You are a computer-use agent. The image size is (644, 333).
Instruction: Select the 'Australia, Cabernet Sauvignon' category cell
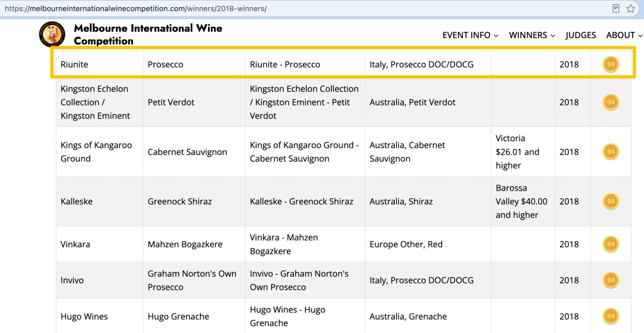click(x=428, y=152)
